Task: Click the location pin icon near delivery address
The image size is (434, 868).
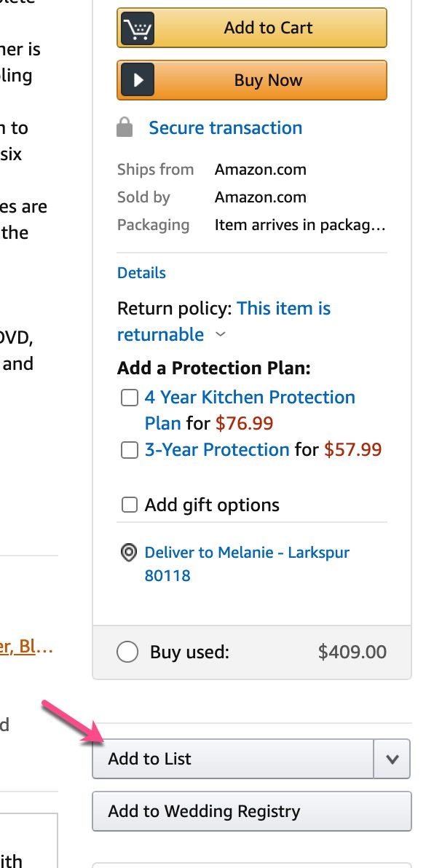Action: click(x=128, y=553)
